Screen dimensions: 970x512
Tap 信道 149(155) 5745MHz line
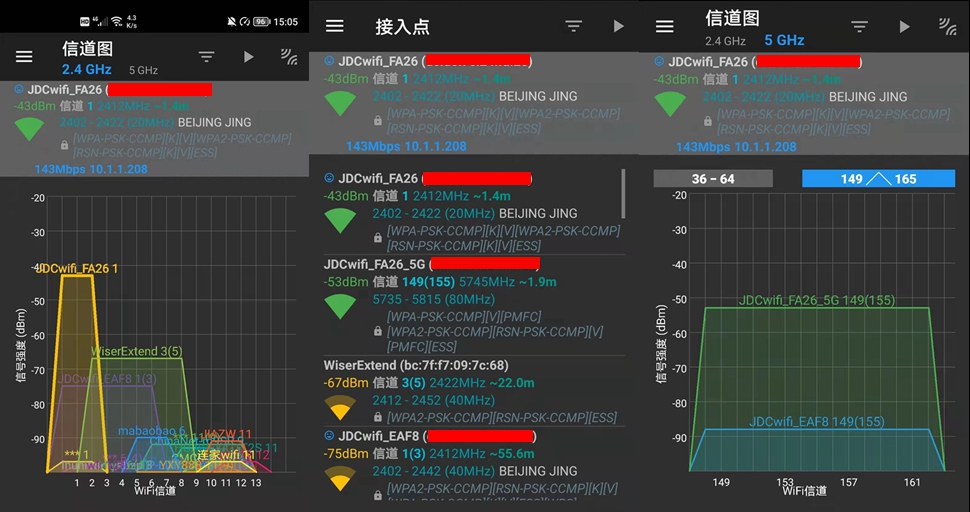(466, 282)
